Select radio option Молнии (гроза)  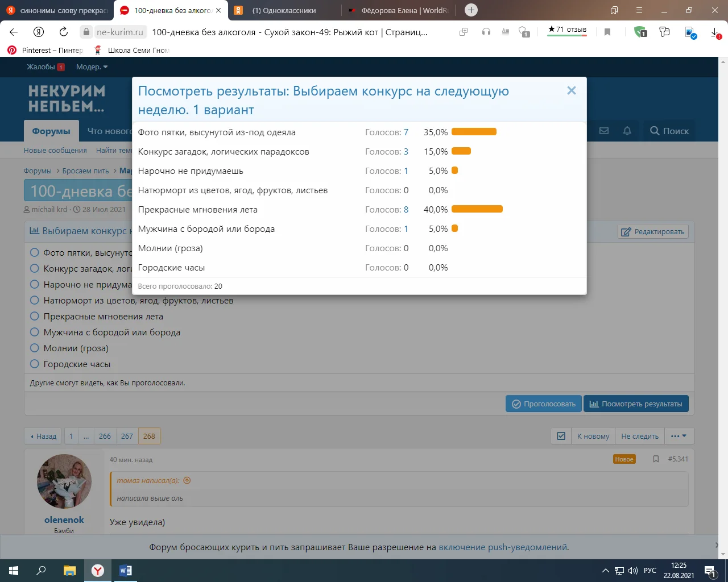(x=35, y=348)
